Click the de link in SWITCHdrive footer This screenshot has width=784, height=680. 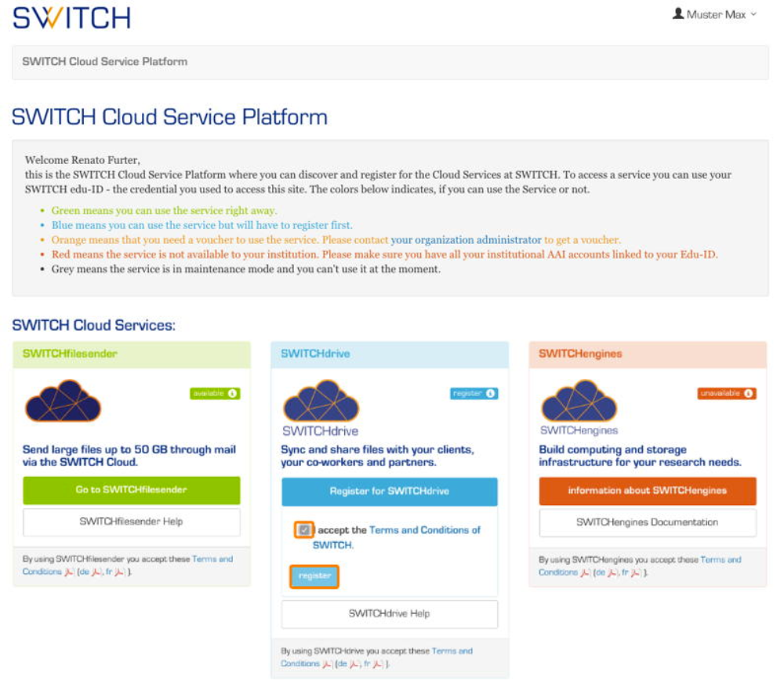coord(343,664)
